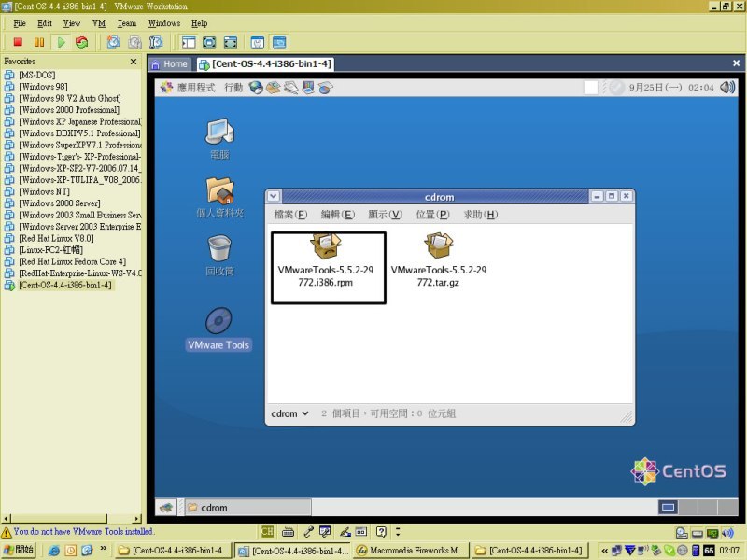Enter full screen mode via the toolbar
Screen dimensions: 747x560
point(230,42)
